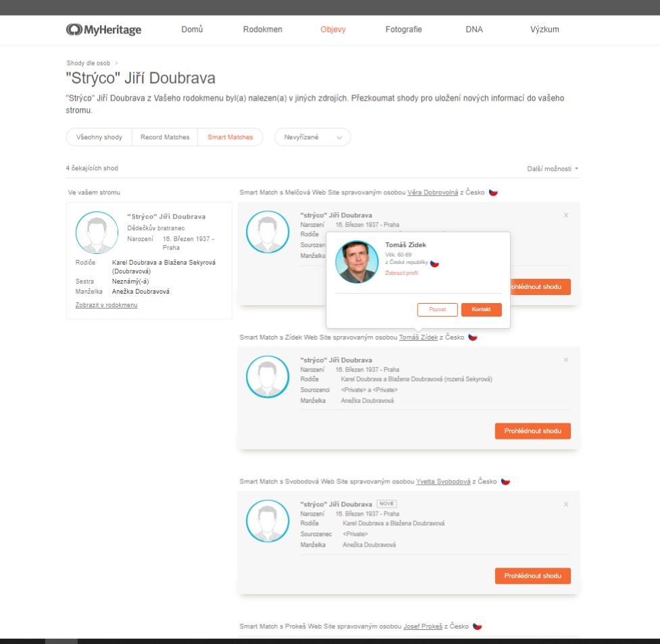
Task: Select the Všechny shody tab
Action: (99, 137)
